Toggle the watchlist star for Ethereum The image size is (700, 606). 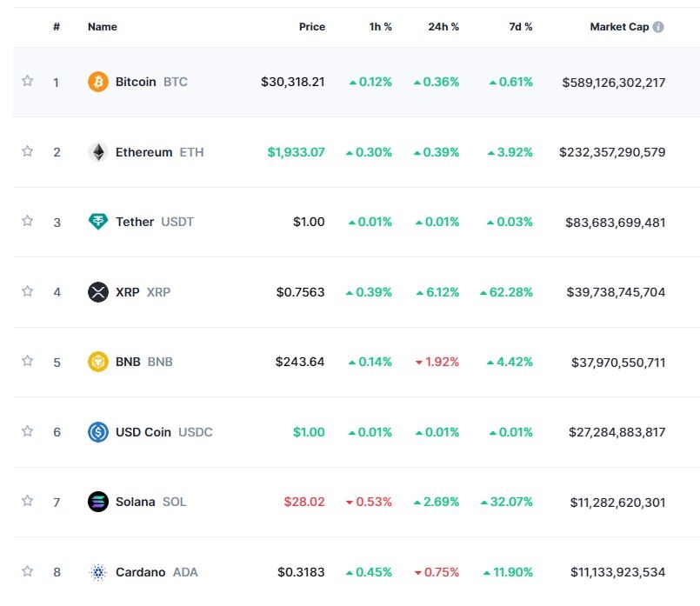[28, 151]
